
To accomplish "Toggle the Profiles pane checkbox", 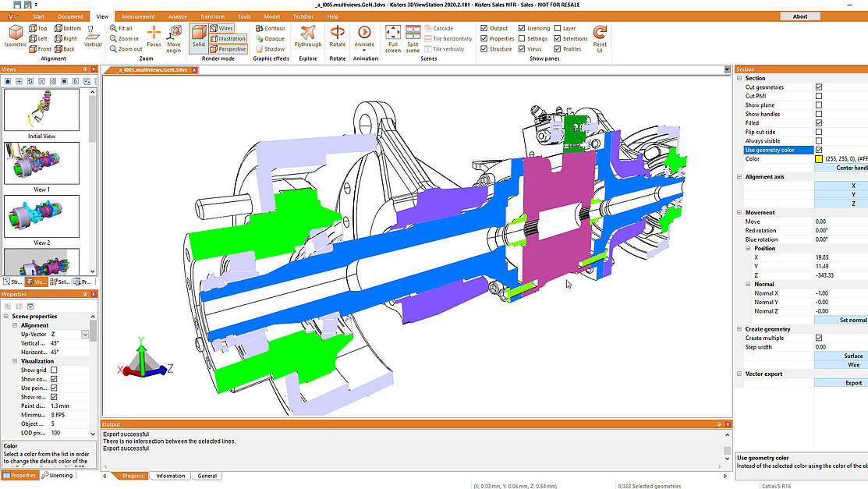I will (x=558, y=48).
